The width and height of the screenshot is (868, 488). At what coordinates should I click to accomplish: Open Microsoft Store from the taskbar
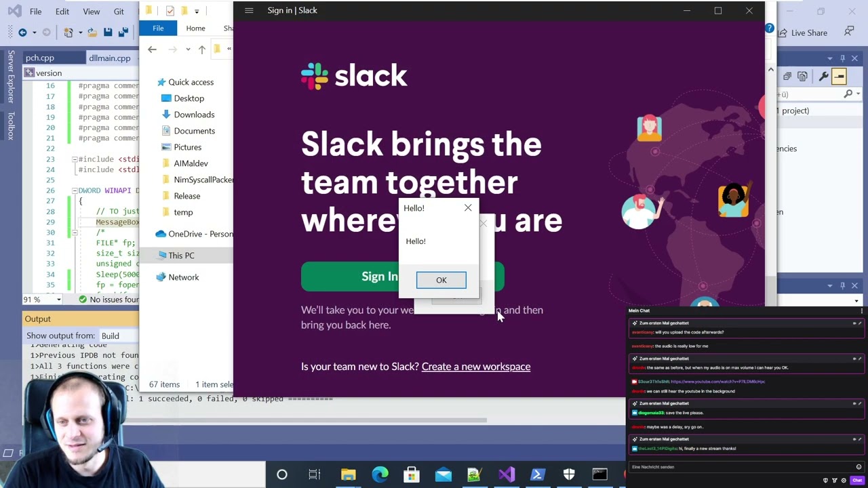tap(412, 474)
